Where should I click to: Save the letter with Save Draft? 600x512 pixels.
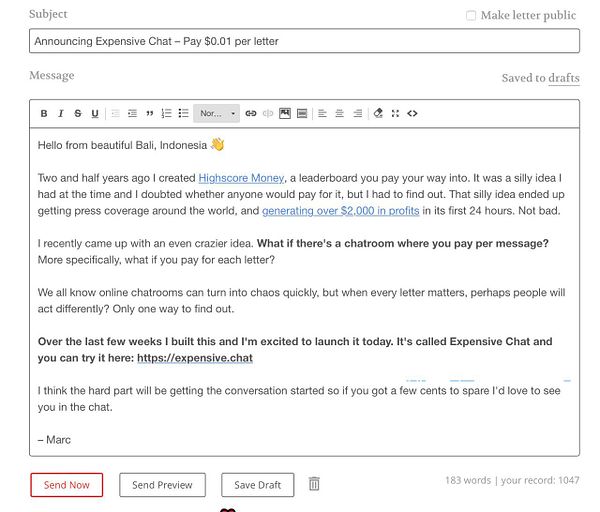258,485
